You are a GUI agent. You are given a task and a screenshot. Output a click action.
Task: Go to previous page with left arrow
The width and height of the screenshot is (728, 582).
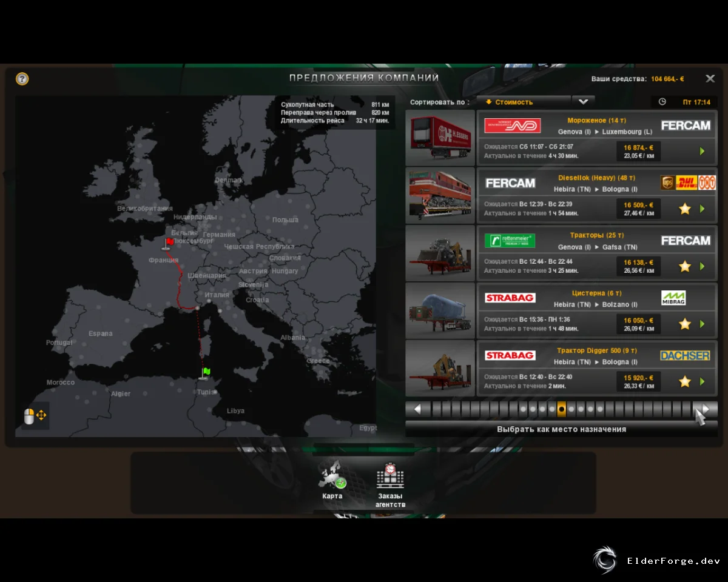(x=417, y=409)
